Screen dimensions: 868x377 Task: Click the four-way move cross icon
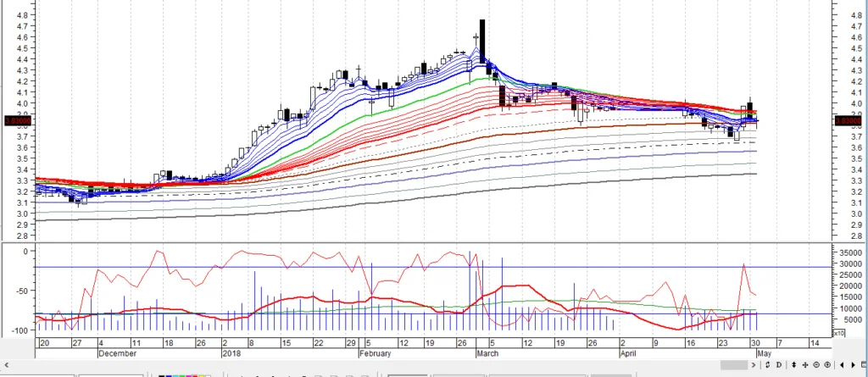[x=805, y=365]
